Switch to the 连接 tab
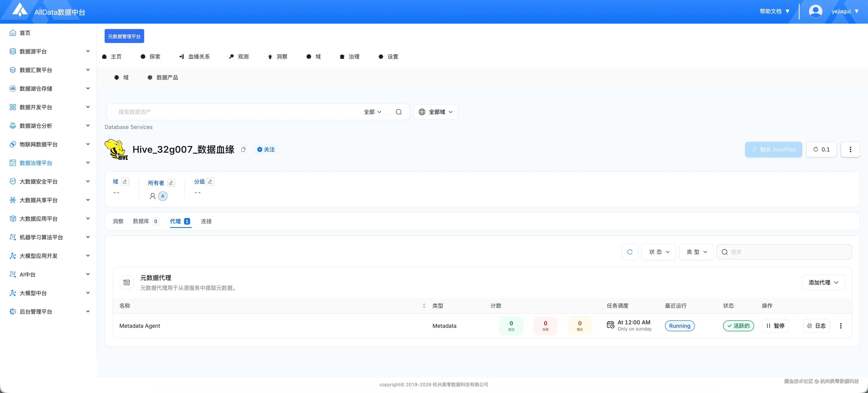 (x=206, y=221)
